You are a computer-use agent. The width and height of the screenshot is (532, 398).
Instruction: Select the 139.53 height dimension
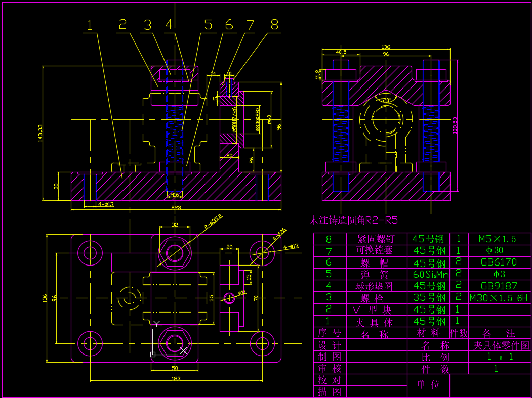(x=455, y=126)
